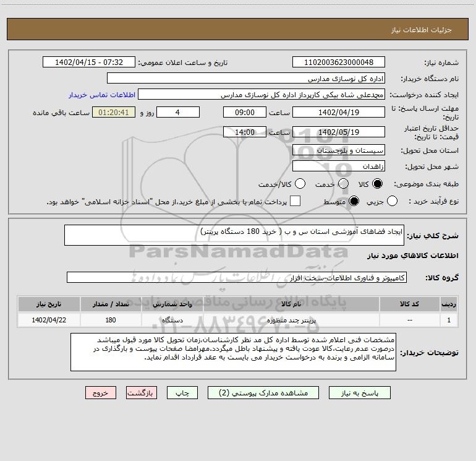
Task: Click the delivery city field زاهدان
Action: pyautogui.click(x=339, y=166)
